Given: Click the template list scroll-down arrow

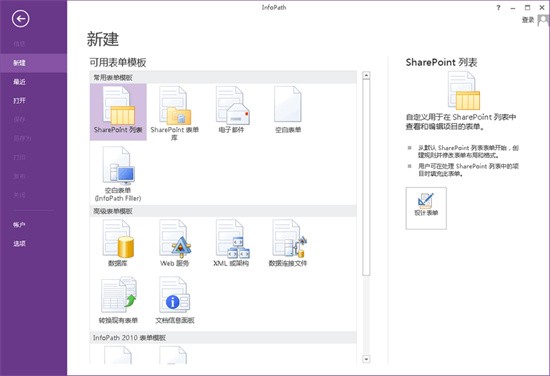Looking at the screenshot, I should pos(366,359).
